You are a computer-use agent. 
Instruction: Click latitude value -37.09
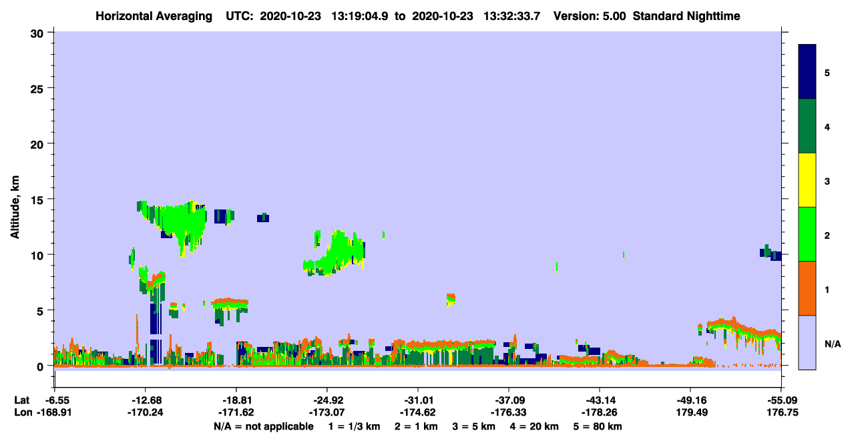(x=509, y=400)
